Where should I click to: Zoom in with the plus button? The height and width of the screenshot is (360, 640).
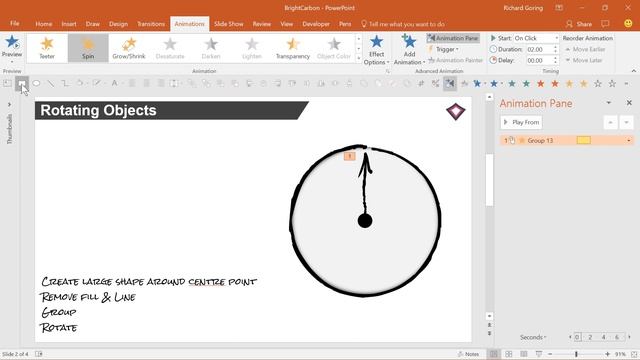click(x=607, y=354)
